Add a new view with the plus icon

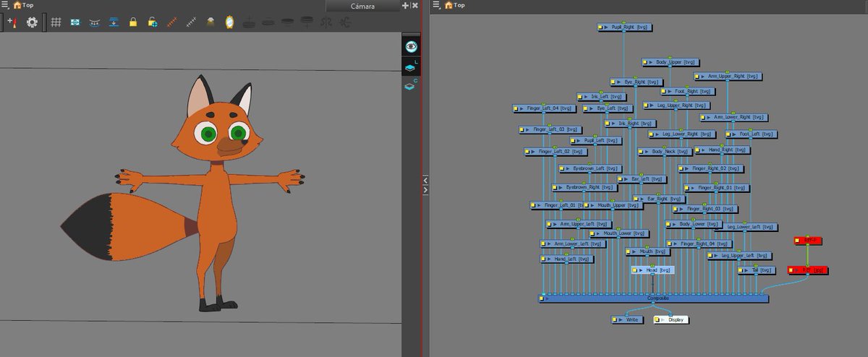(405, 5)
